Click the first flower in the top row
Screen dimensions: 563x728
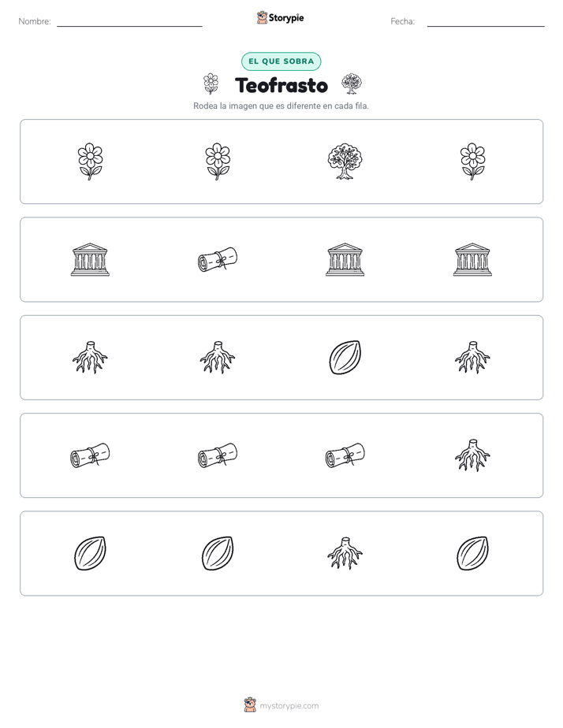pos(90,161)
